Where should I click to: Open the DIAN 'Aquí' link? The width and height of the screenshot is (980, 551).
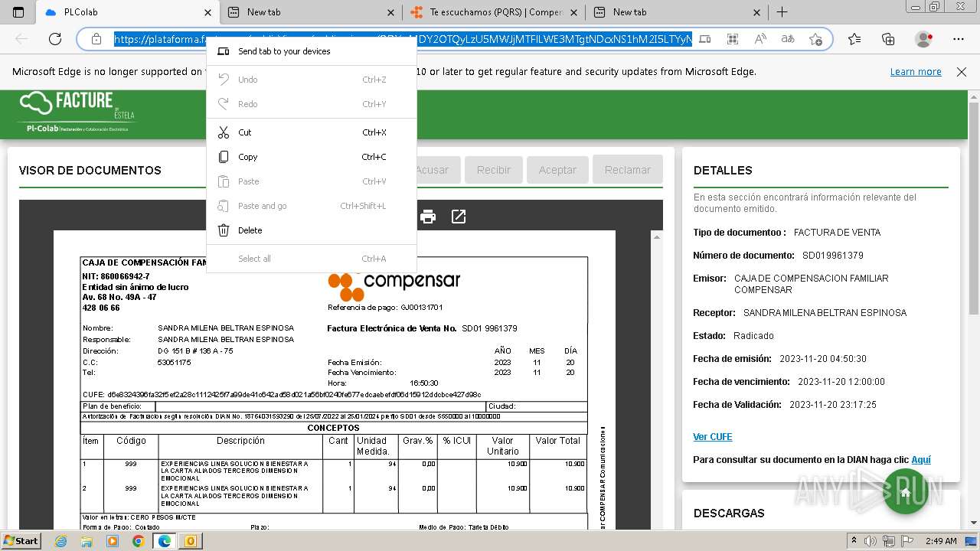[x=921, y=460]
